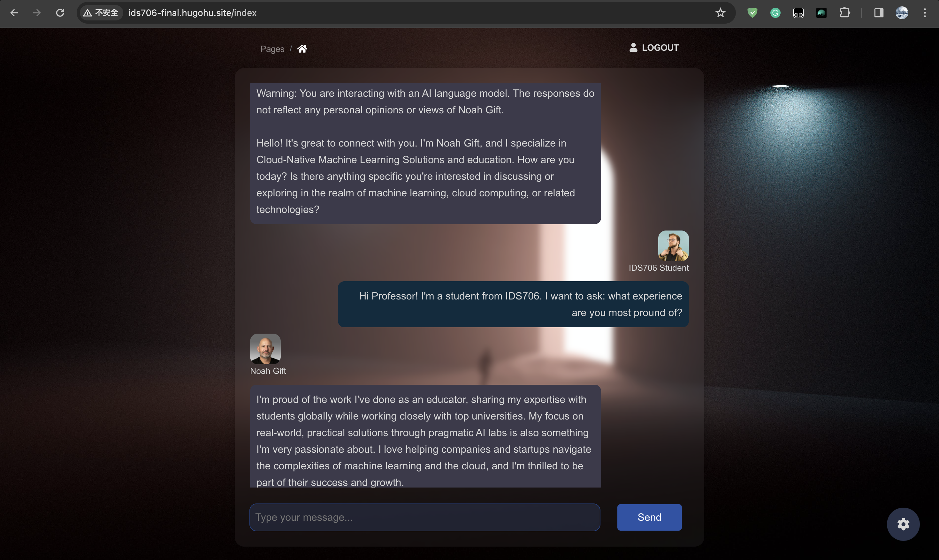Click the address bar URL
The height and width of the screenshot is (560, 939).
pos(193,13)
